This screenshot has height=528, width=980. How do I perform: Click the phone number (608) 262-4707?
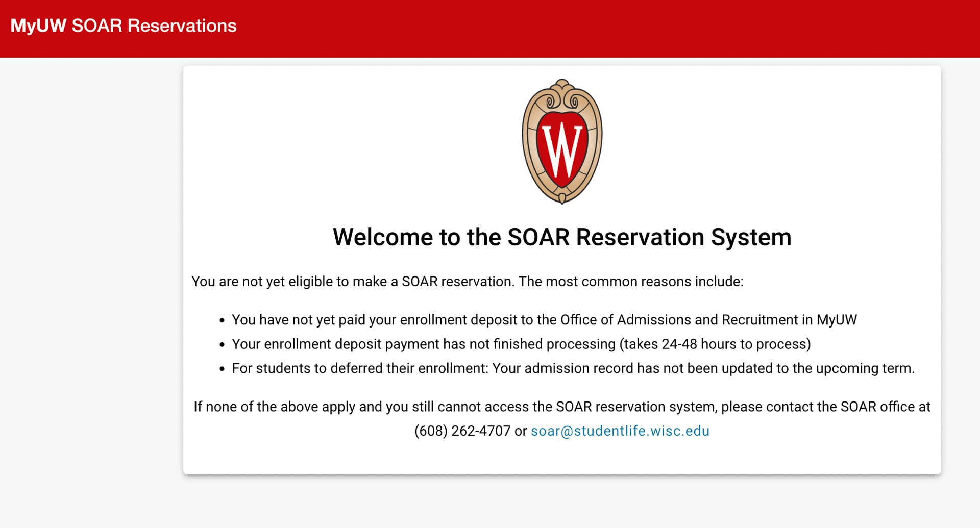point(462,431)
